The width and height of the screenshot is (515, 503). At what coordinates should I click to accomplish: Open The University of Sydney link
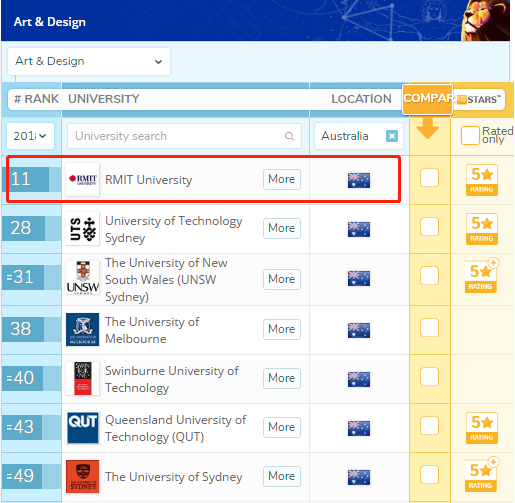tap(174, 477)
